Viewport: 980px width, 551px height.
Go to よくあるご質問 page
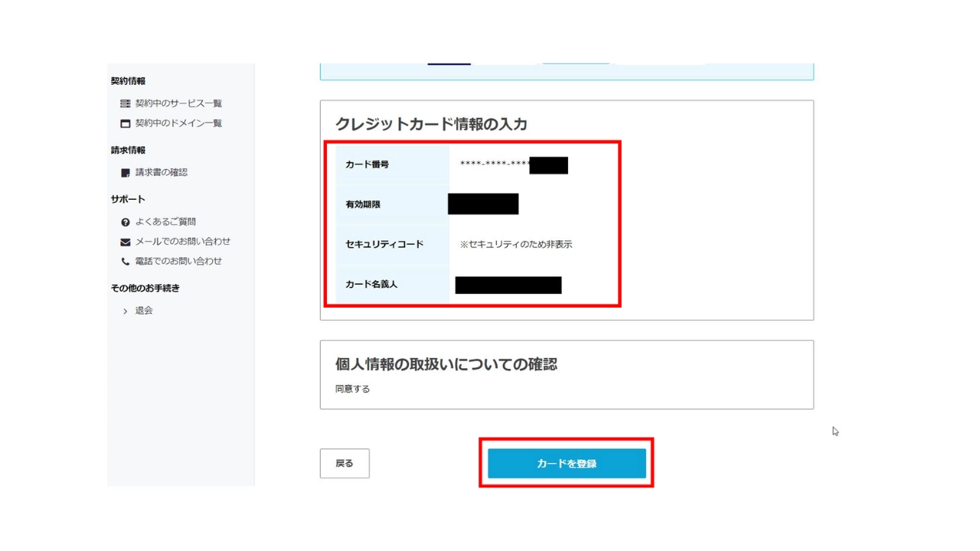point(165,222)
